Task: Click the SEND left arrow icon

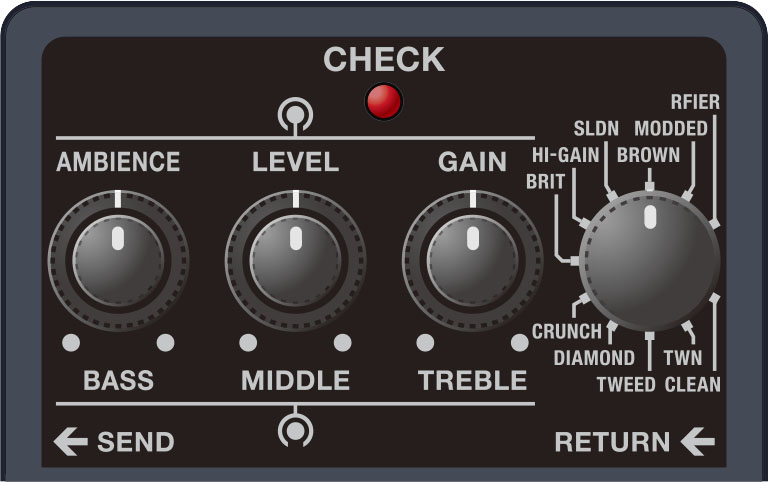Action: click(71, 441)
